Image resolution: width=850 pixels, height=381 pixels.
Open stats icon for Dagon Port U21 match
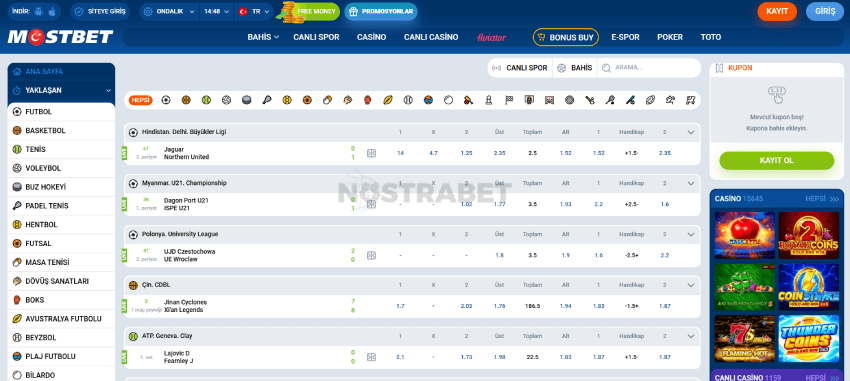[x=371, y=204]
